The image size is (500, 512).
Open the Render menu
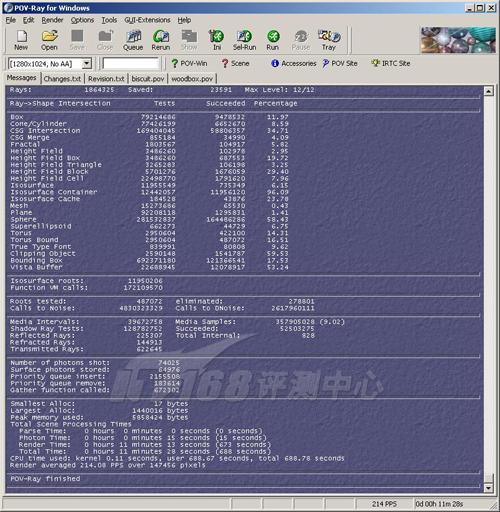[x=52, y=20]
